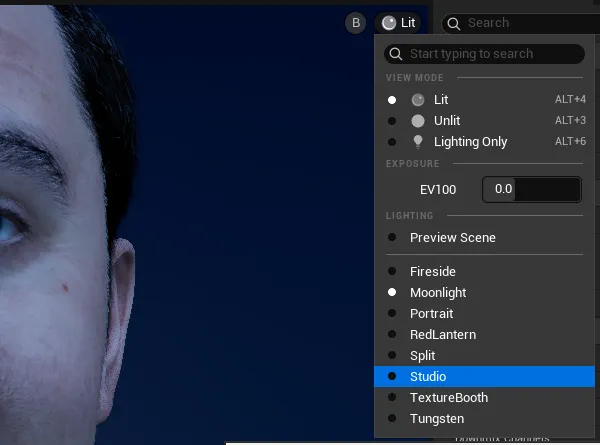Screen dimensions: 600x445
Task: Choose Preview Scene lighting option
Action: pos(484,238)
